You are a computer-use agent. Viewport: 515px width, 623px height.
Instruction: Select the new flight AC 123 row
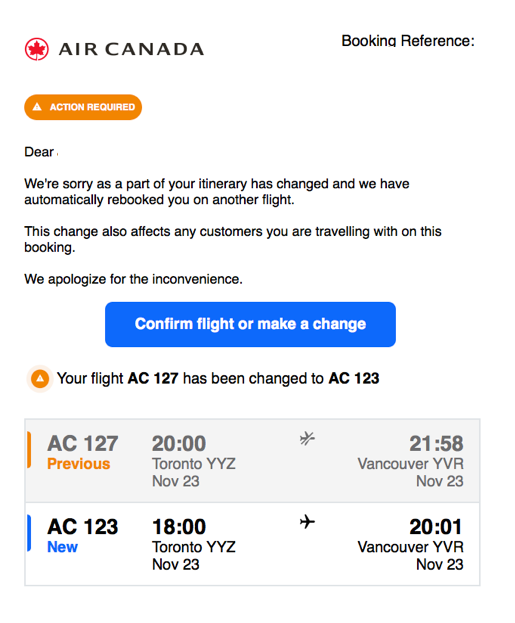pyautogui.click(x=252, y=544)
